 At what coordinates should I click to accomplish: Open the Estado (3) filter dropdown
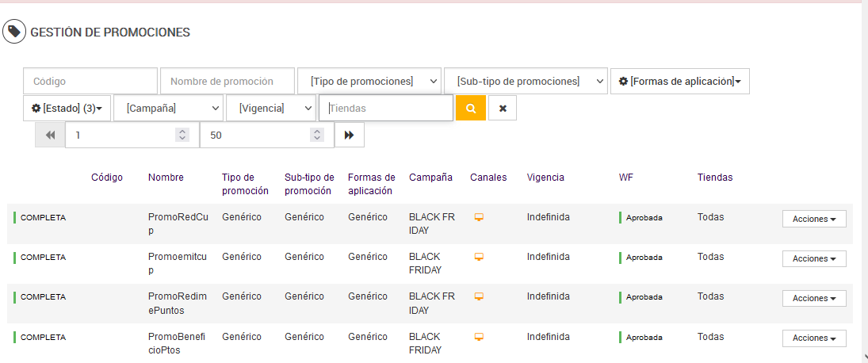tap(67, 108)
